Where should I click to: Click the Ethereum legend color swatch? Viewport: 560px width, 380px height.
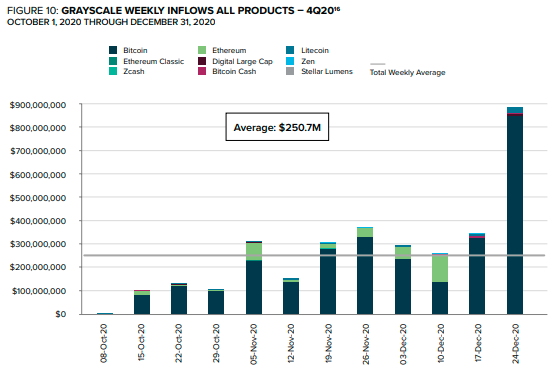[x=202, y=50]
